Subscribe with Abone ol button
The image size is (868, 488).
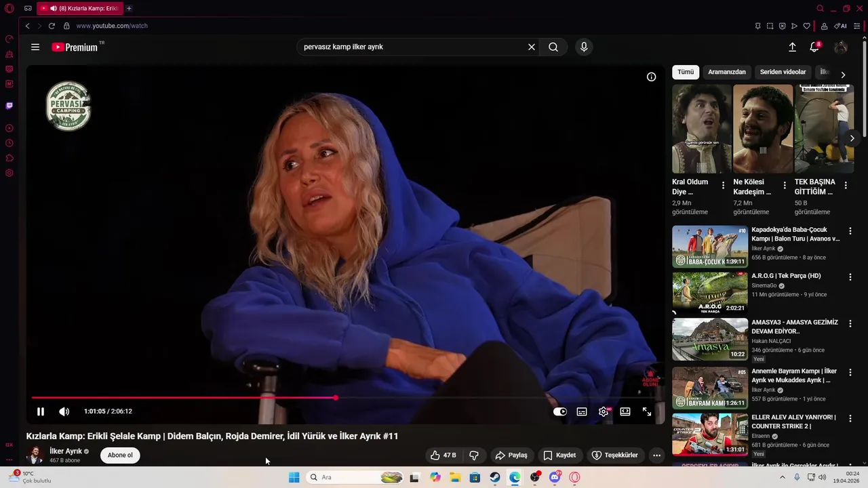click(120, 455)
